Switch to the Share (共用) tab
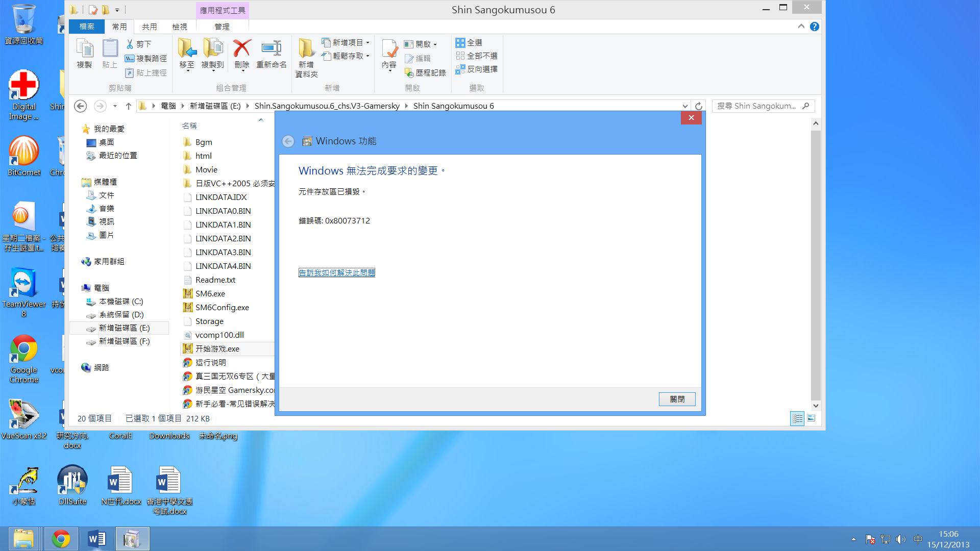 (150, 27)
